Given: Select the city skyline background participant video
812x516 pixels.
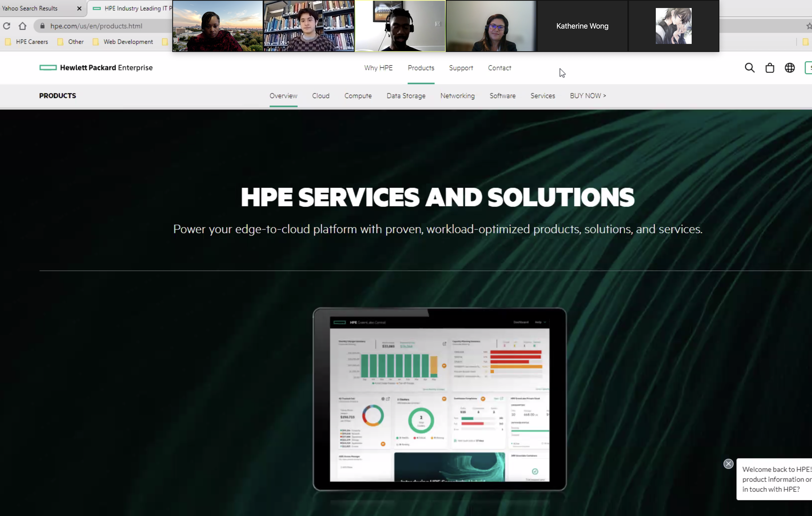Looking at the screenshot, I should [x=217, y=26].
